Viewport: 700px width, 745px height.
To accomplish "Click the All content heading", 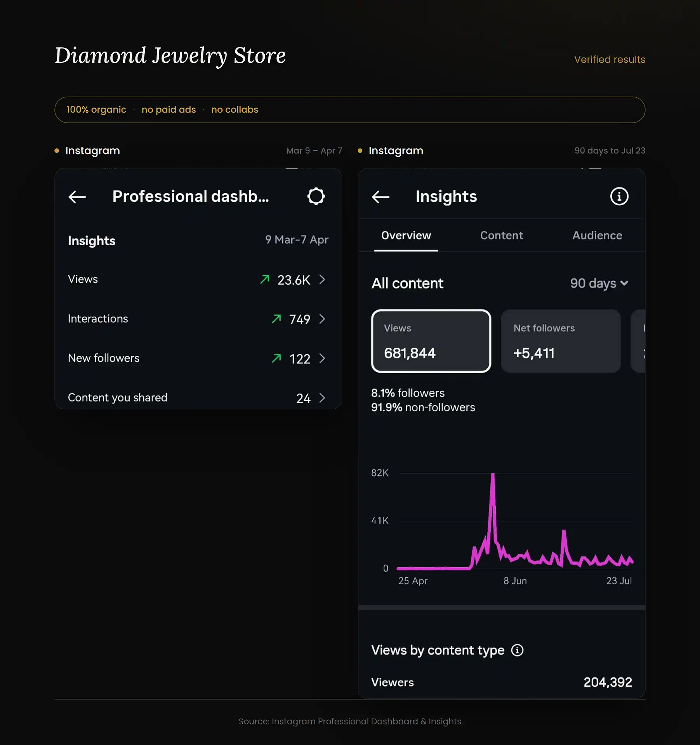I will 407,284.
